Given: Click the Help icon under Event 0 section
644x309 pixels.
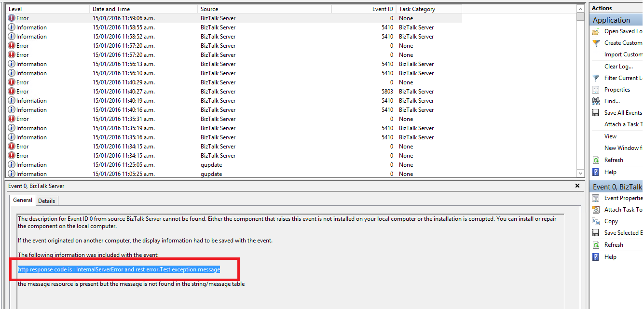Looking at the screenshot, I should (x=596, y=257).
